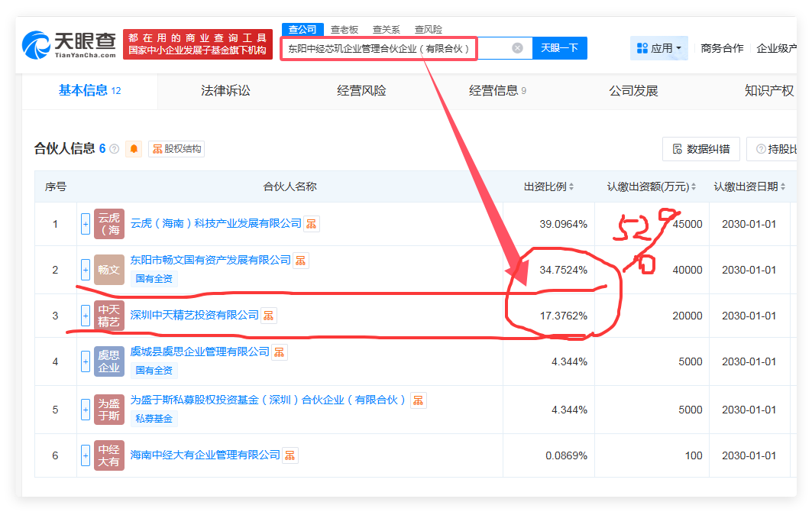Viewport: 812px width, 512px height.
Task: Click 国有全资 tag under 东阳市畅文
Action: pyautogui.click(x=154, y=279)
